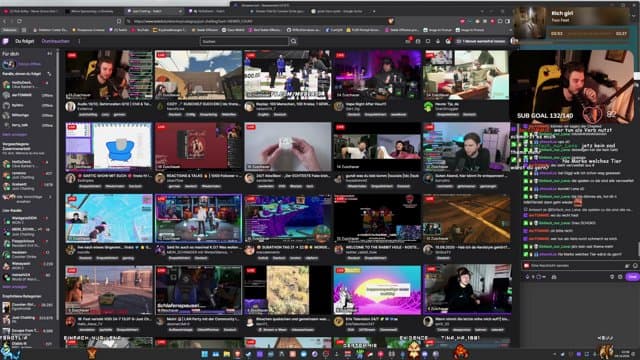Screen dimensions: 640x360
Task: Click the magnifier search button
Action: point(293,41)
